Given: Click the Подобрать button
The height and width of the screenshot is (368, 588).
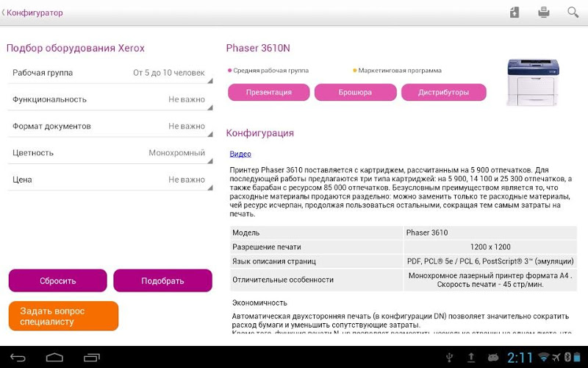Looking at the screenshot, I should [x=162, y=280].
